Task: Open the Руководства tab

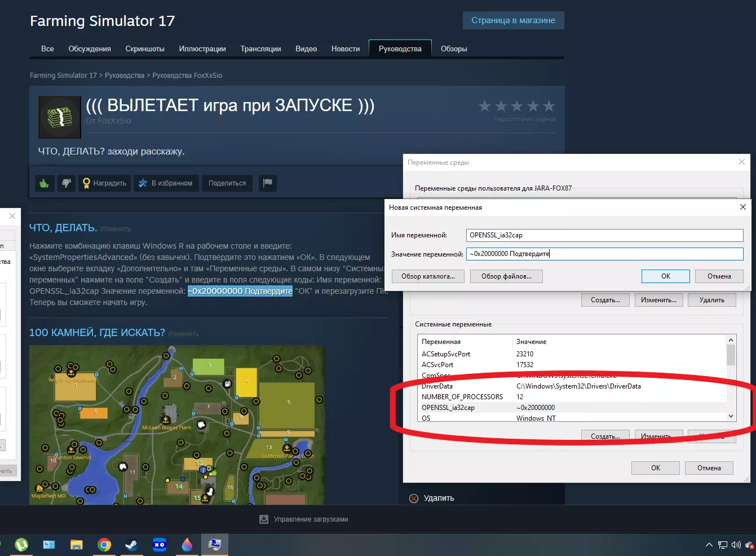Action: tap(400, 48)
